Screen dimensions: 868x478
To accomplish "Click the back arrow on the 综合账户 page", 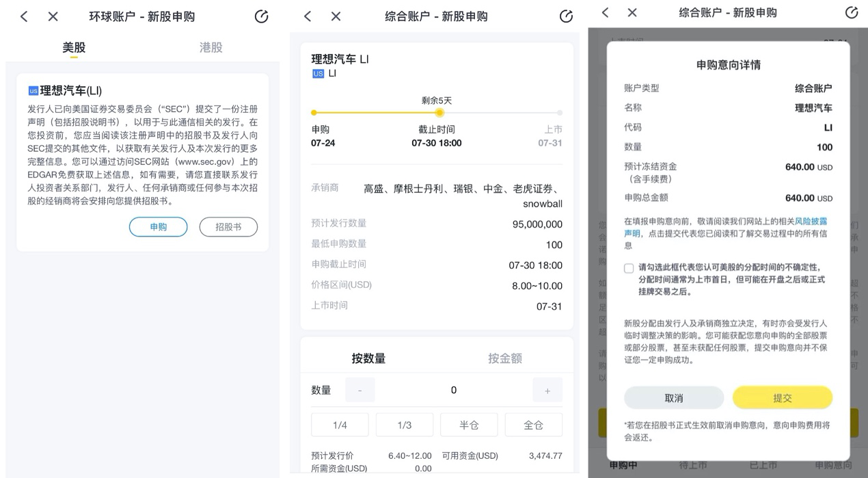I will (x=307, y=16).
